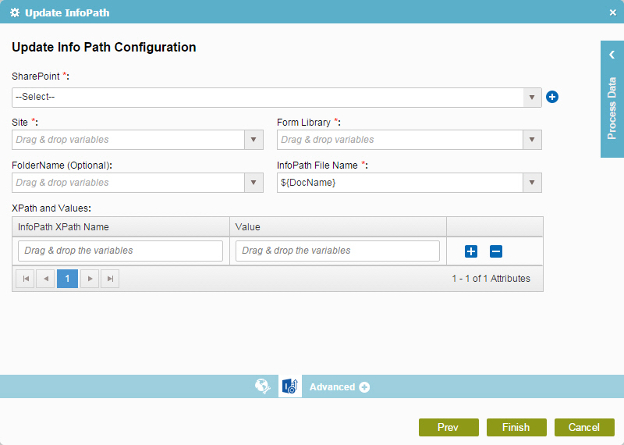Screen dimensions: 624x445
Task: Click the blue add SharePoint plus icon
Action: (552, 97)
